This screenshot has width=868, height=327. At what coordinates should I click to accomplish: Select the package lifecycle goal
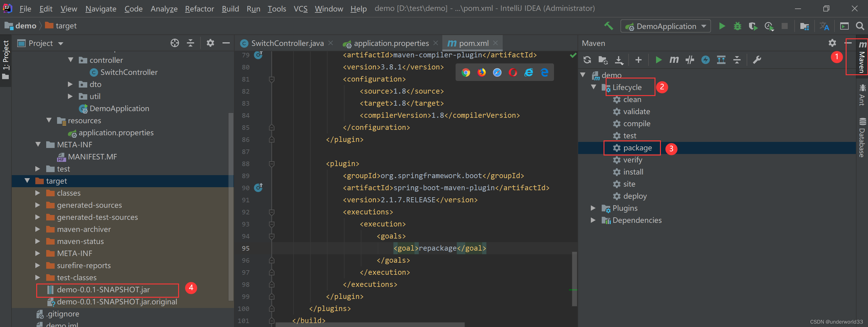[x=637, y=148]
